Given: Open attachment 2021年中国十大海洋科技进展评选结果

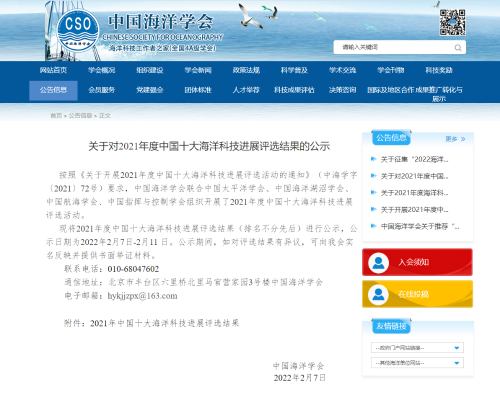Looking at the screenshot, I should pos(165,323).
